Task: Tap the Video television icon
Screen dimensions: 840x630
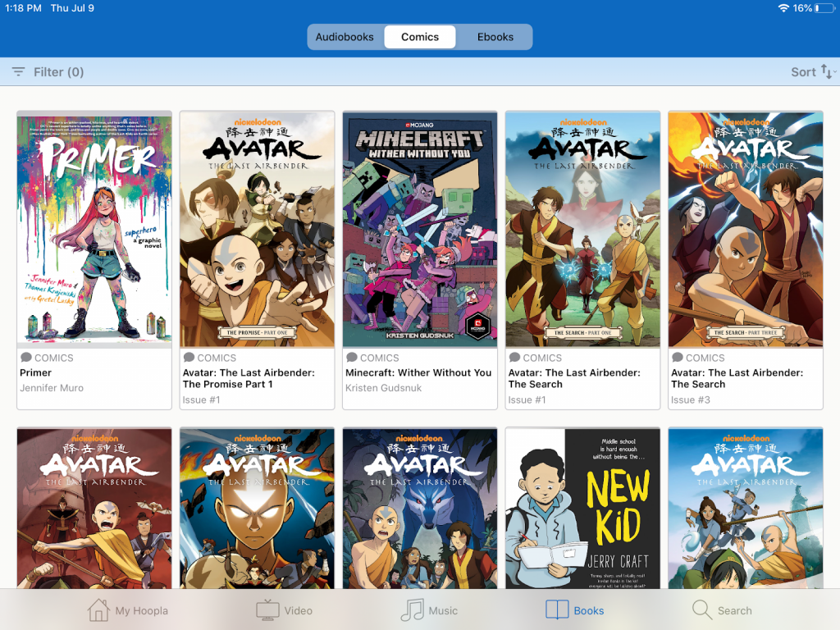Action: point(267,610)
